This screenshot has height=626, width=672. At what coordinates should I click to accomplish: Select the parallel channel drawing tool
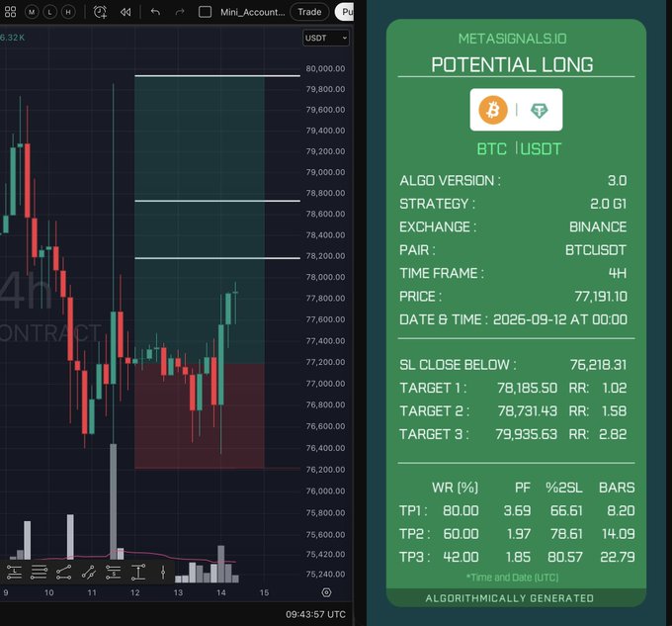click(x=88, y=572)
